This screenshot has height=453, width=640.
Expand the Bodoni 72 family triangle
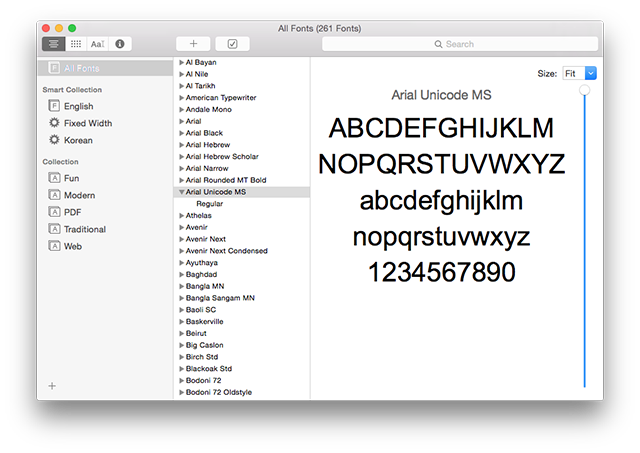pos(181,381)
